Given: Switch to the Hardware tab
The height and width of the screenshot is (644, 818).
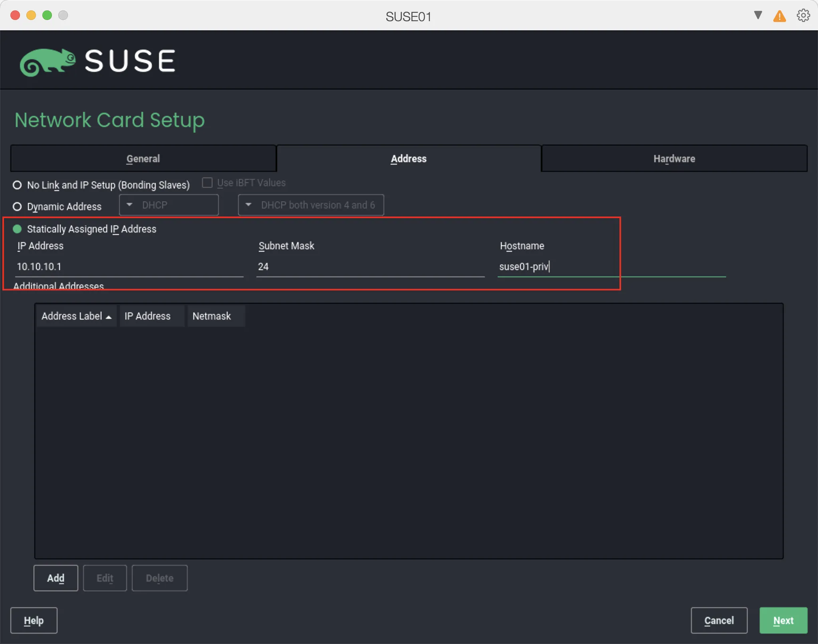Looking at the screenshot, I should click(673, 158).
